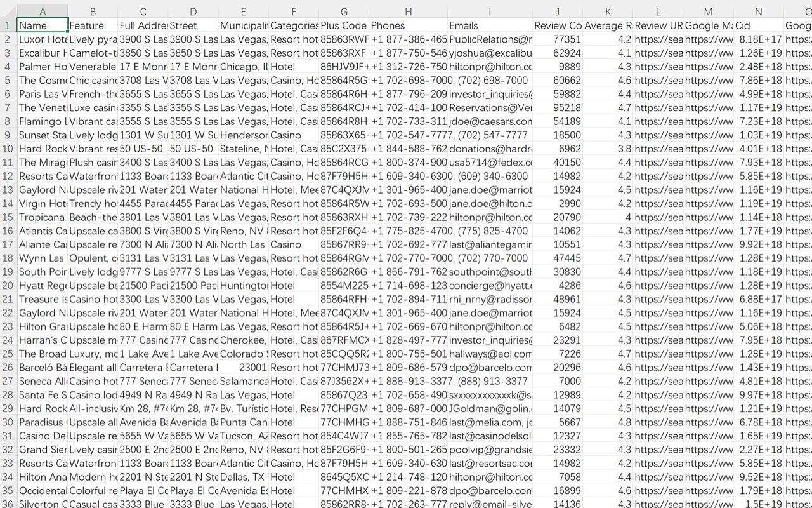Select the Phones header cell
Viewport: 812px width, 508px height.
point(409,25)
